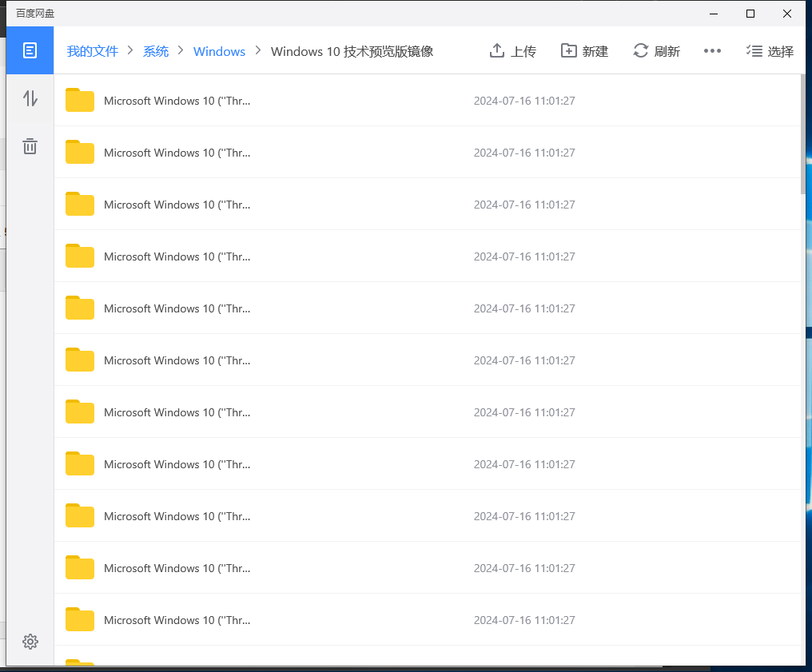The height and width of the screenshot is (672, 812).
Task: Open settings gear in sidebar
Action: click(x=30, y=641)
